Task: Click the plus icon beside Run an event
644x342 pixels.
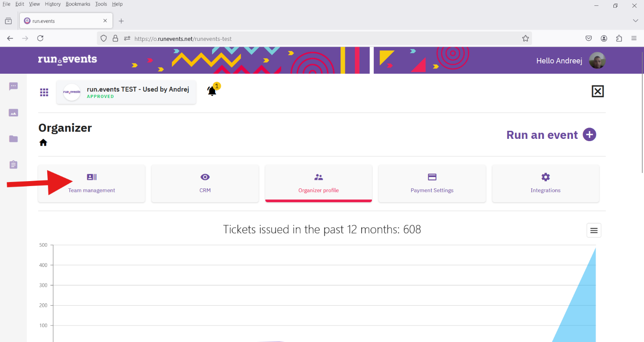Action: coord(589,134)
